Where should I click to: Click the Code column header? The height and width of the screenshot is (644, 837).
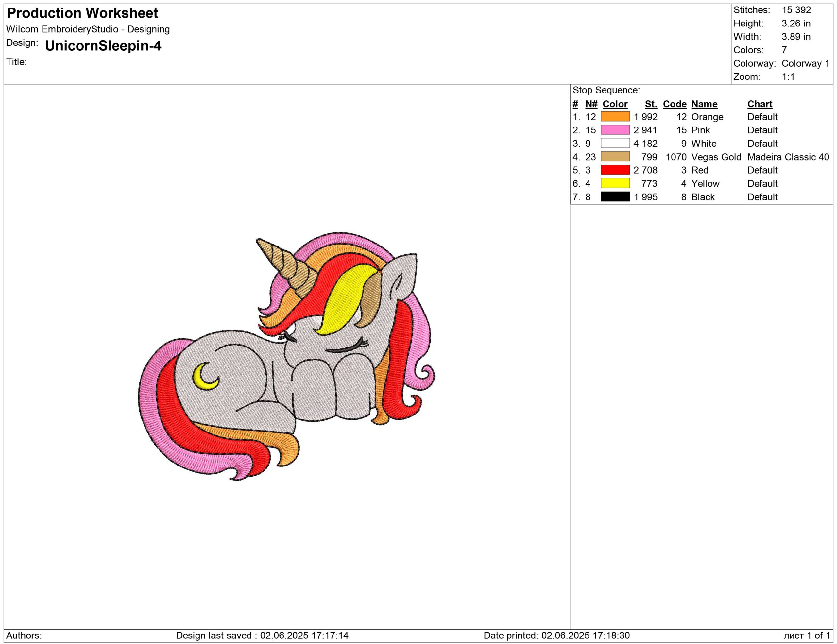coord(675,104)
